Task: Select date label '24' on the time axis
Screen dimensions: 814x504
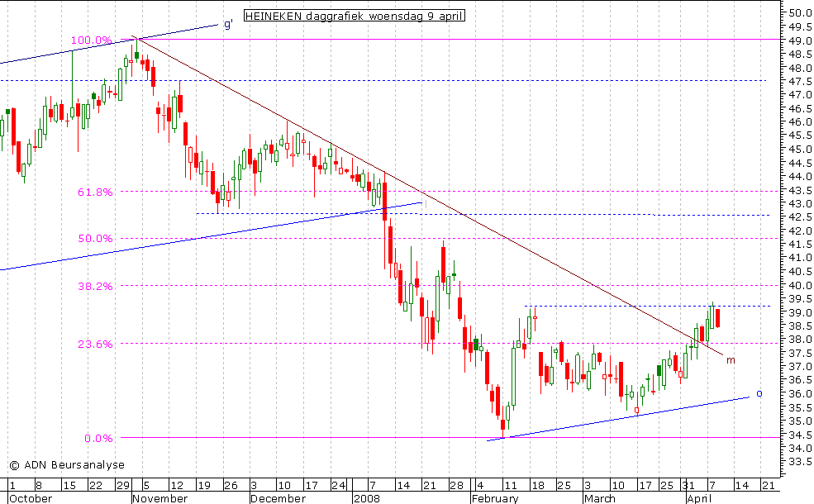Action: (339, 485)
